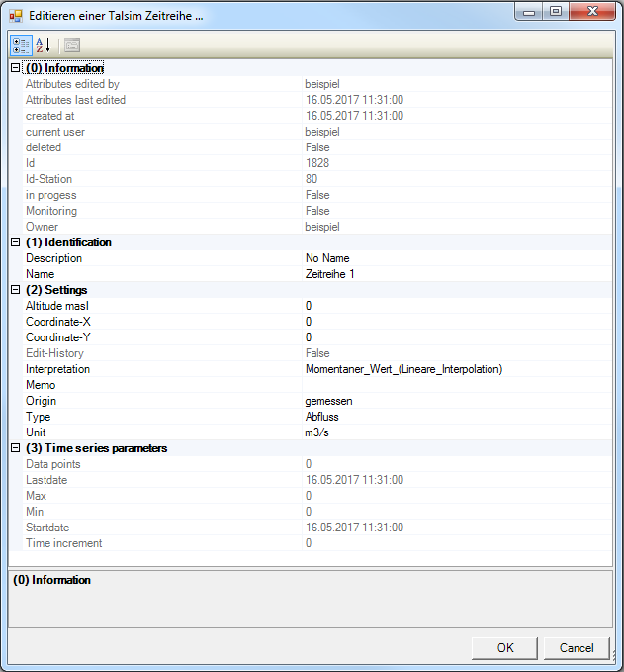Image resolution: width=624 pixels, height=672 pixels.
Task: Collapse the (2) Settings category
Action: (x=15, y=290)
